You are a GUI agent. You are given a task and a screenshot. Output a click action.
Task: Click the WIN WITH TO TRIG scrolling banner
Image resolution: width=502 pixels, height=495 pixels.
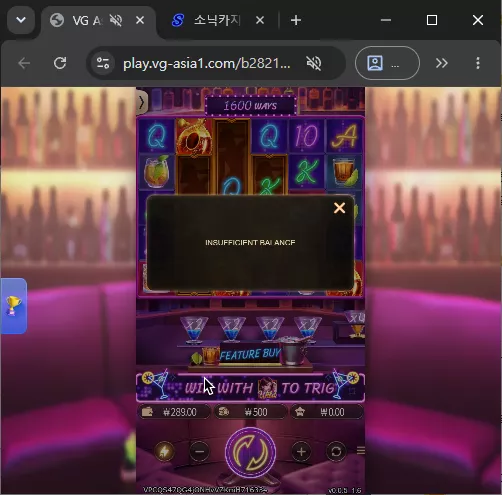(250, 387)
